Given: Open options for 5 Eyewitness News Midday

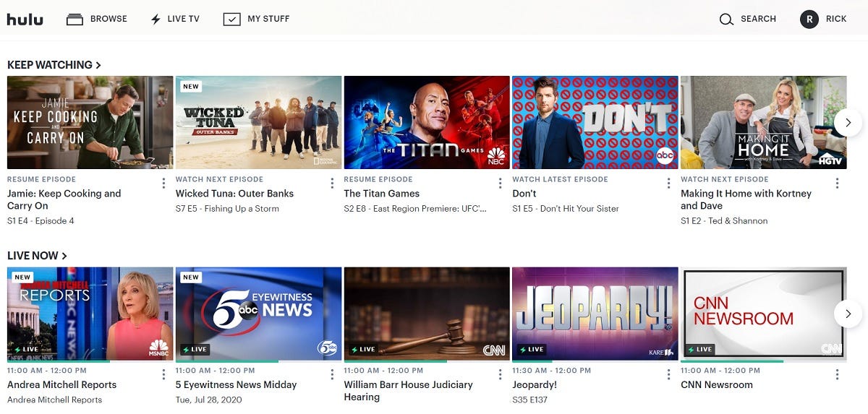Looking at the screenshot, I should [332, 374].
